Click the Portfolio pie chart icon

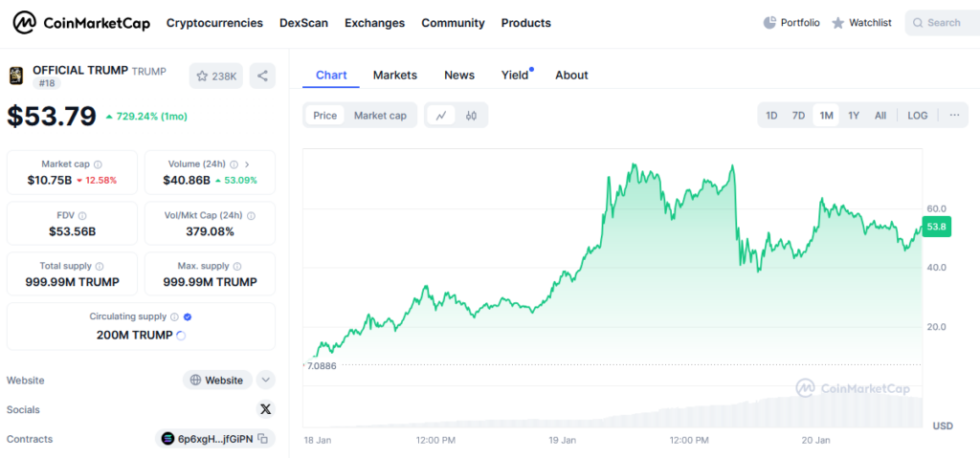769,23
